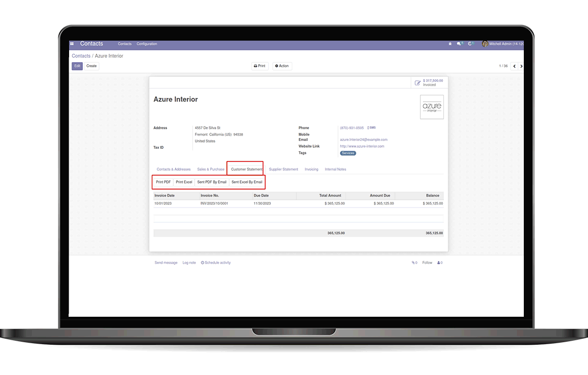The image size is (588, 375).
Task: Click Print Excel button
Action: pos(184,182)
